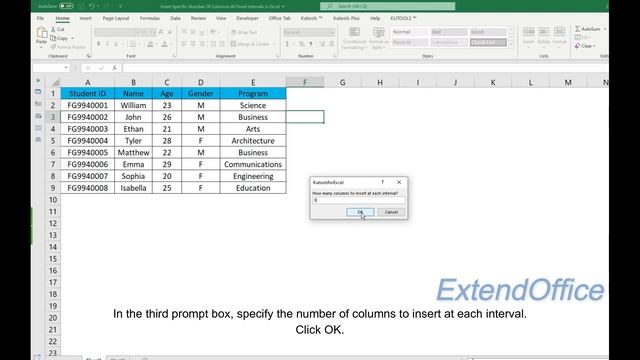The image size is (640, 360).
Task: Apply the Normal cell style
Action: [x=409, y=32]
